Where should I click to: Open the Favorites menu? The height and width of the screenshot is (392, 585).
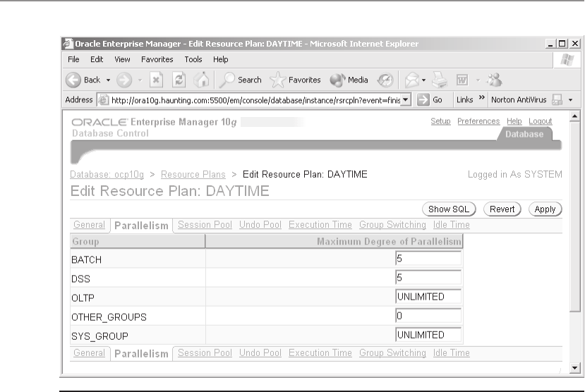coord(157,59)
